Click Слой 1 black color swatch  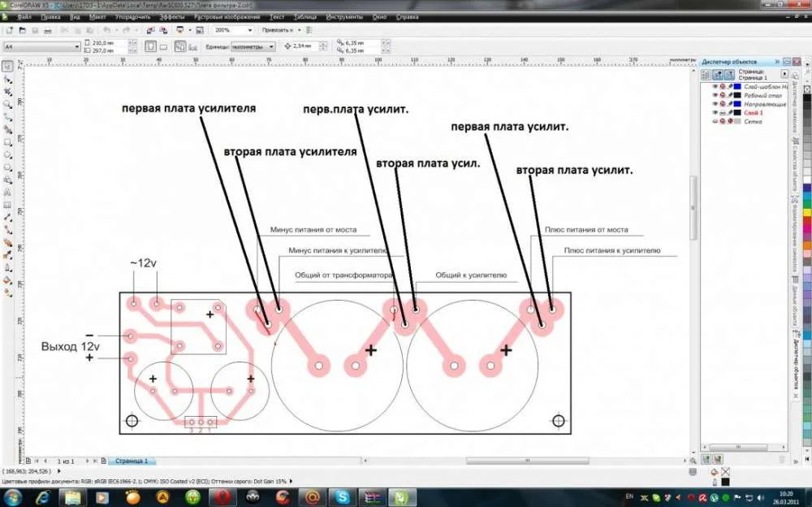[x=737, y=112]
